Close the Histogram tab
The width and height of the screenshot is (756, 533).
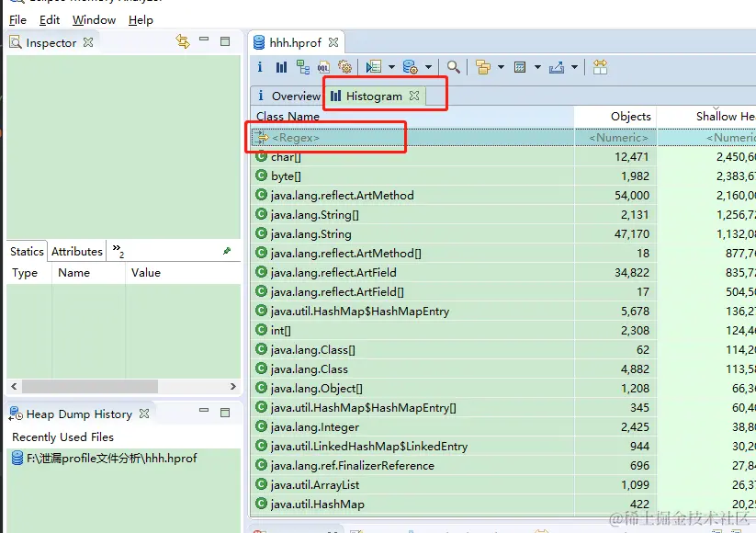coord(414,96)
